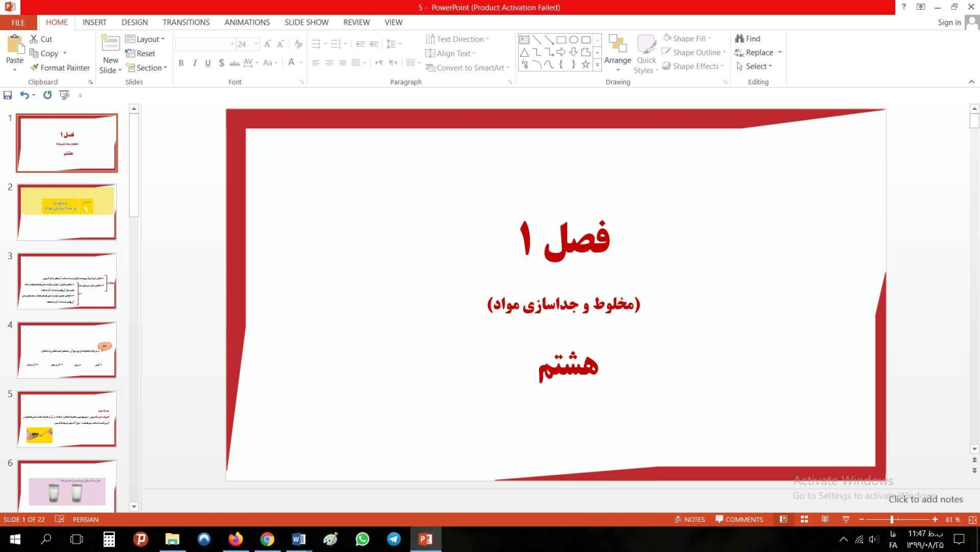
Task: Open the Arrange tool in Drawing group
Action: click(617, 53)
